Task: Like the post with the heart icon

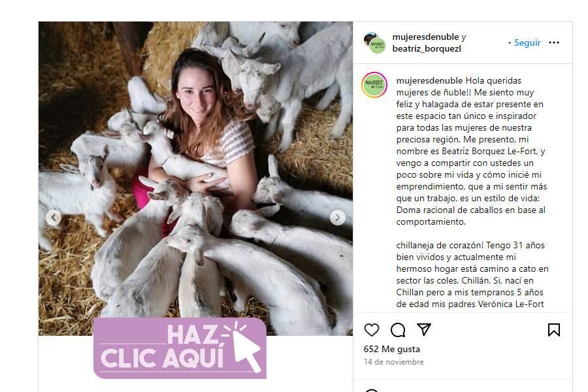Action: 372,330
